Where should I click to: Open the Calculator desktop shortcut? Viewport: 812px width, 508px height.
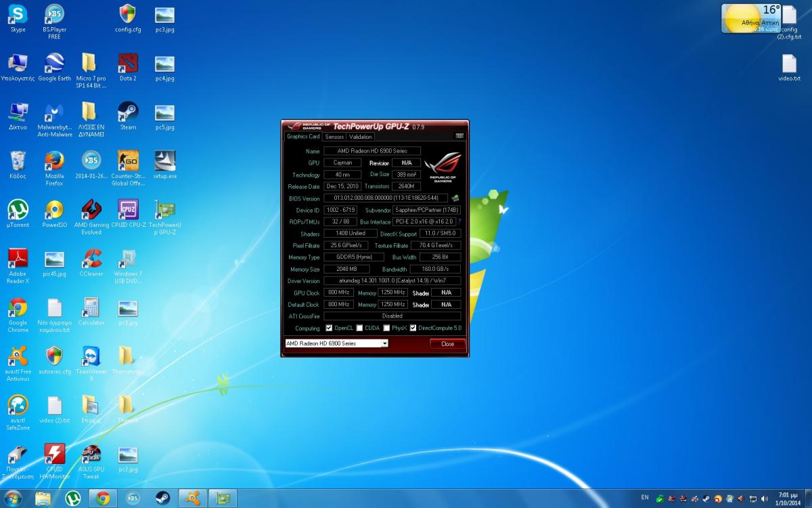click(x=91, y=311)
